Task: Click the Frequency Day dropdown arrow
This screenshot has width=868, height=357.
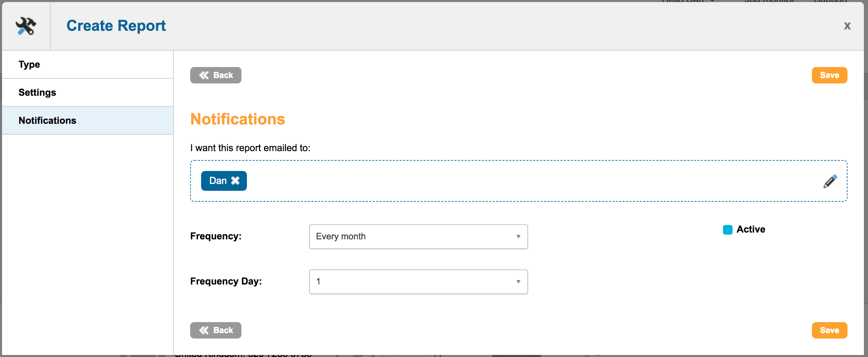Action: tap(518, 282)
